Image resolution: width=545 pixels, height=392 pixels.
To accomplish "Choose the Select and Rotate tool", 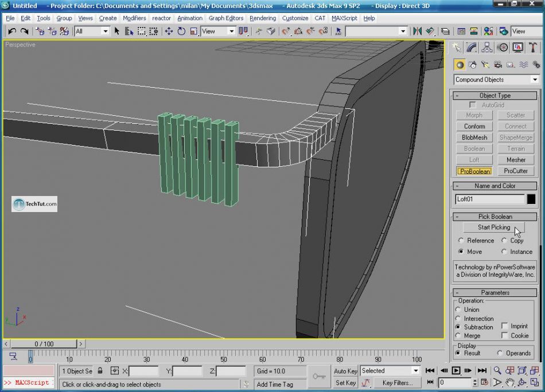I will click(x=181, y=32).
